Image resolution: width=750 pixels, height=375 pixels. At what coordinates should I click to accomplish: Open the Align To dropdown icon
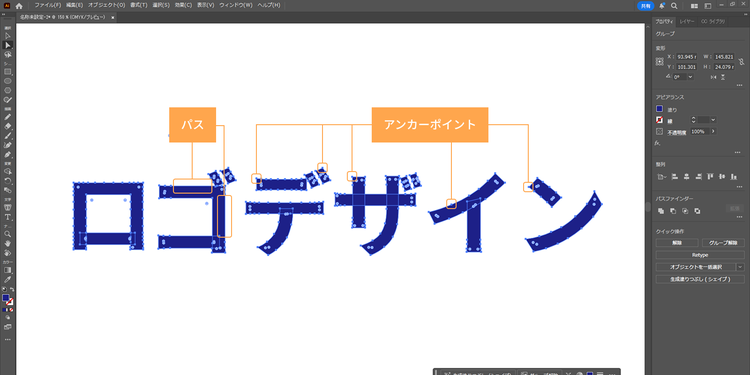point(662,176)
